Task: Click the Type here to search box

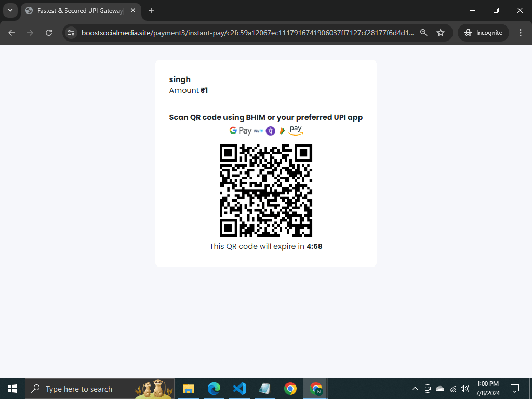Action: [100, 389]
